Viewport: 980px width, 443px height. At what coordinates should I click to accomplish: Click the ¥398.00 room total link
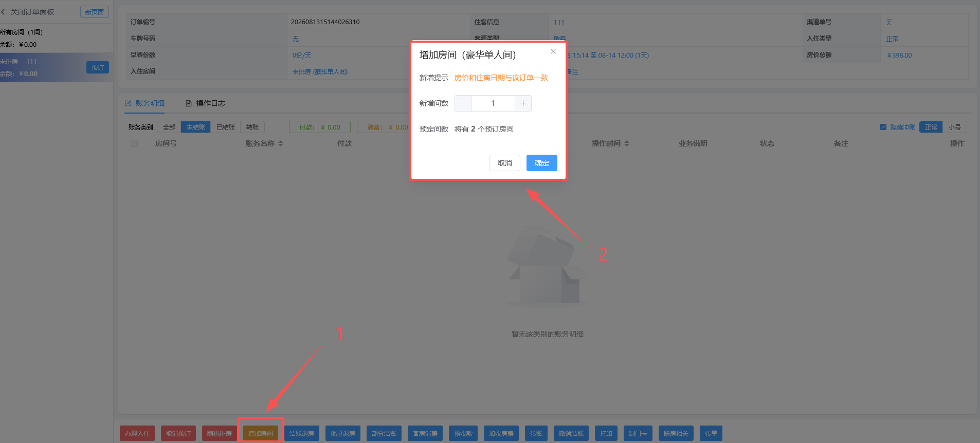(899, 55)
